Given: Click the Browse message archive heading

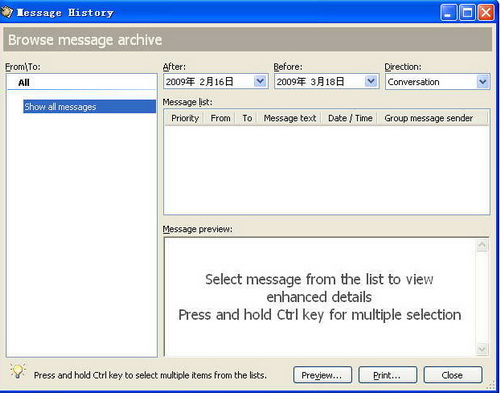Looking at the screenshot, I should [x=85, y=40].
